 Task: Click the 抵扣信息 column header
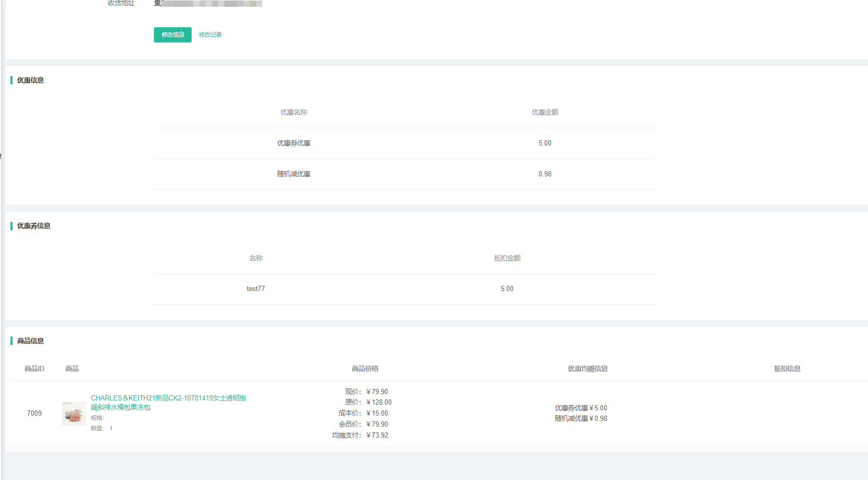(787, 369)
